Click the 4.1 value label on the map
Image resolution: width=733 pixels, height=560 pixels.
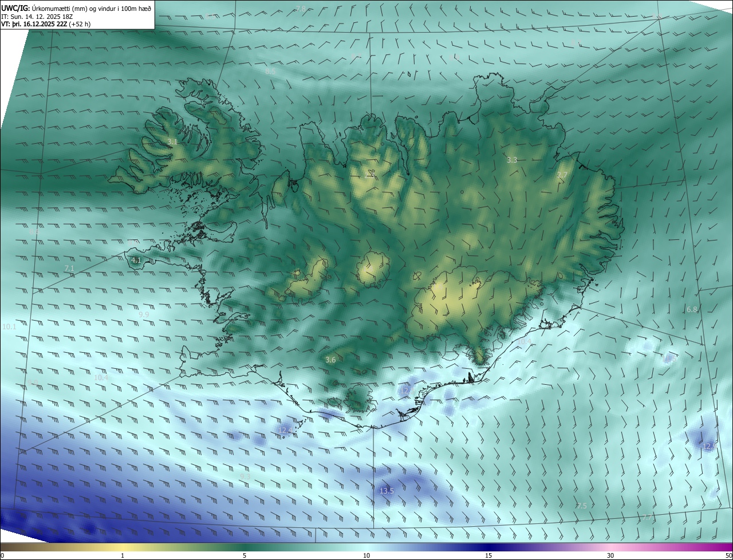pyautogui.click(x=136, y=260)
